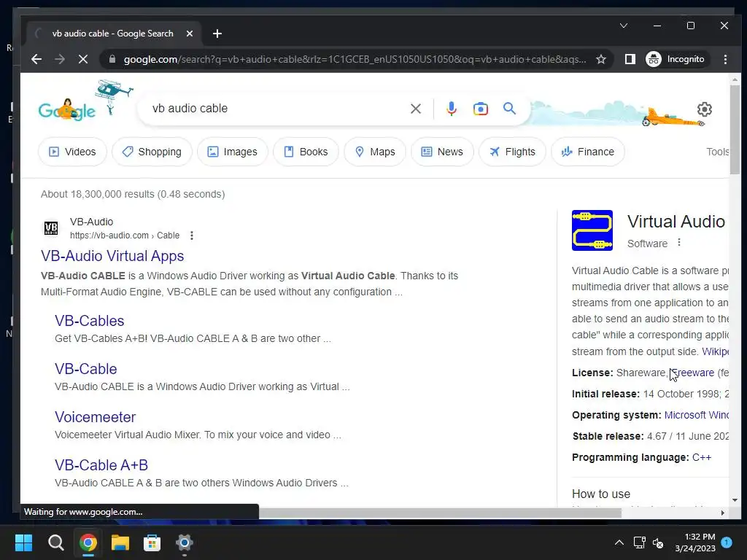Click the Google doodle logo
Image resolution: width=747 pixels, height=560 pixels.
click(x=67, y=111)
